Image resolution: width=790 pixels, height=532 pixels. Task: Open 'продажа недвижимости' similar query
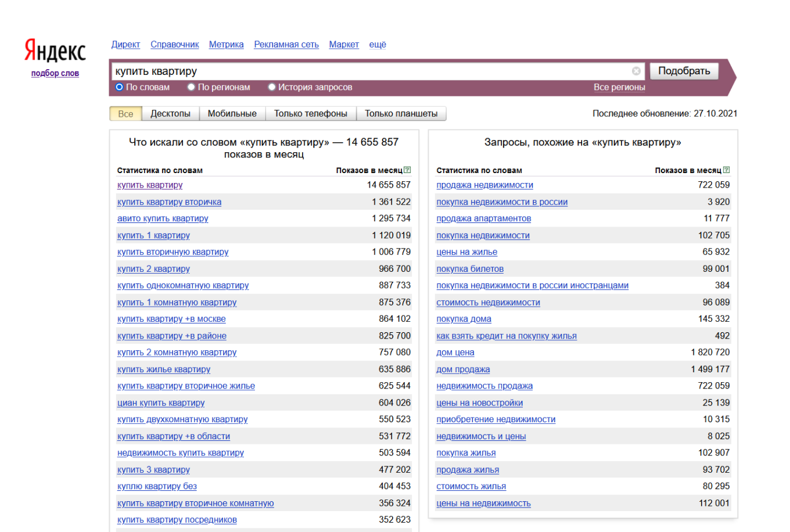(x=484, y=185)
